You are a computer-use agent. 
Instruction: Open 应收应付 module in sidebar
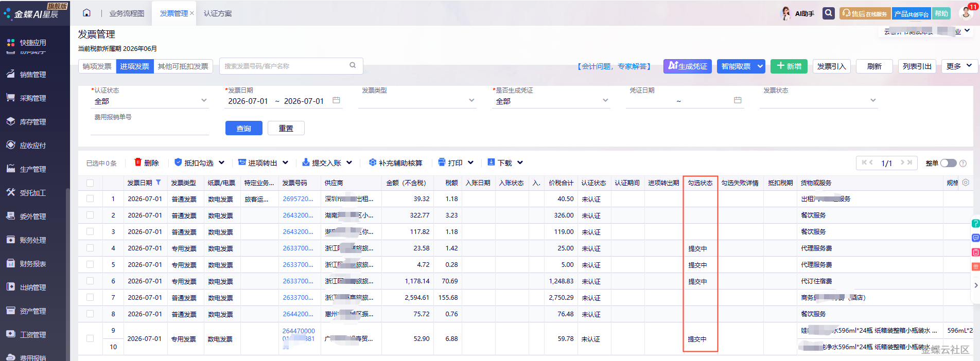pos(34,146)
